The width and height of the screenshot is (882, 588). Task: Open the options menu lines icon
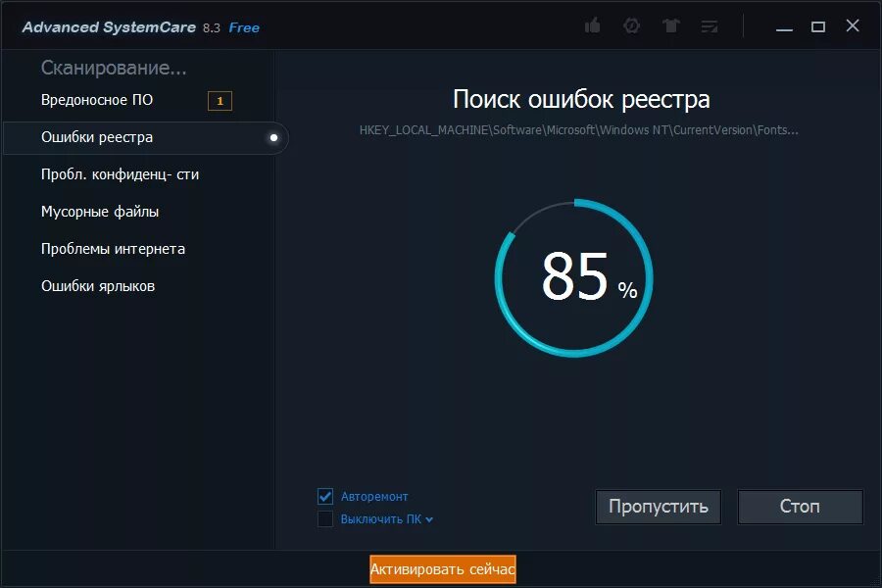(x=710, y=26)
